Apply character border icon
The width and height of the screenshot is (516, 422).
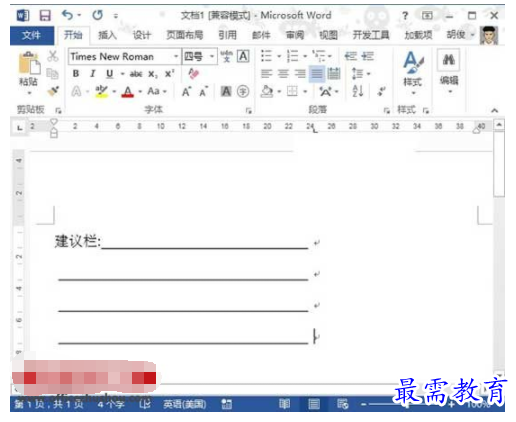[243, 56]
